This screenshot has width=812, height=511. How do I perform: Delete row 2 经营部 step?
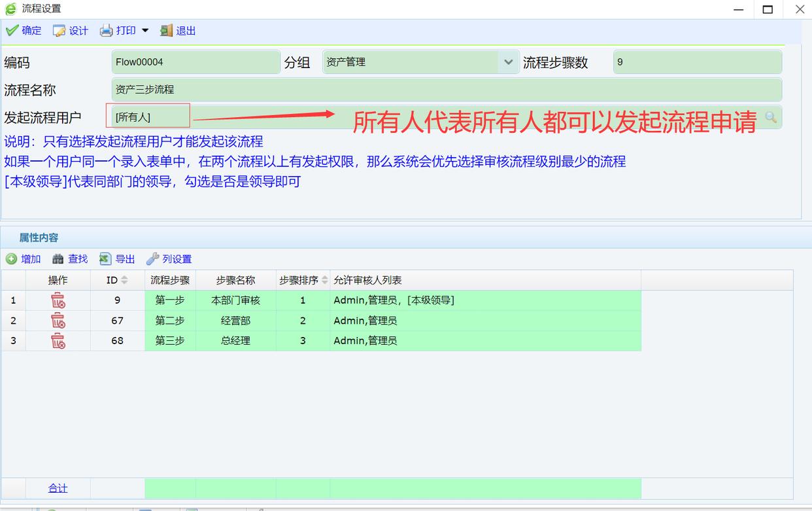58,321
